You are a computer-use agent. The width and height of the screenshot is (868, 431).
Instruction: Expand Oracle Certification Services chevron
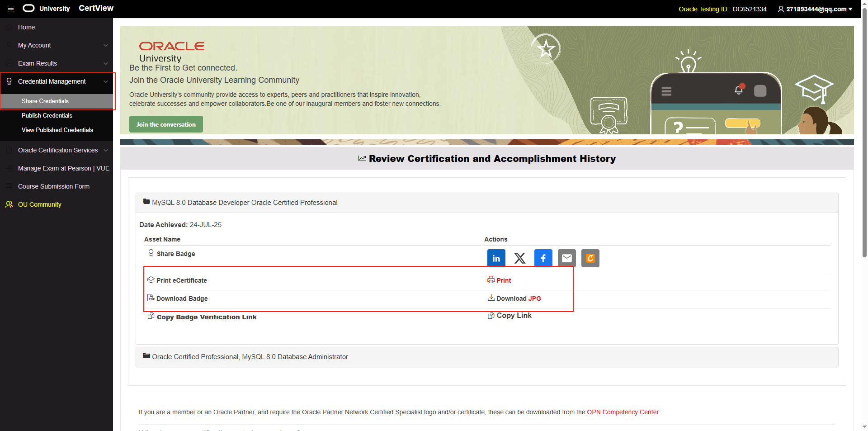(106, 150)
